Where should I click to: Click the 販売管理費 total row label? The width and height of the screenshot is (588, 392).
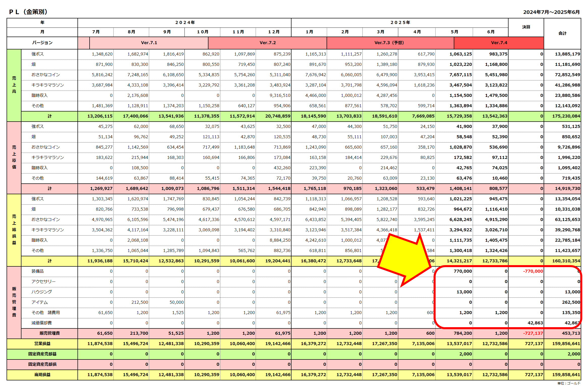click(49, 333)
